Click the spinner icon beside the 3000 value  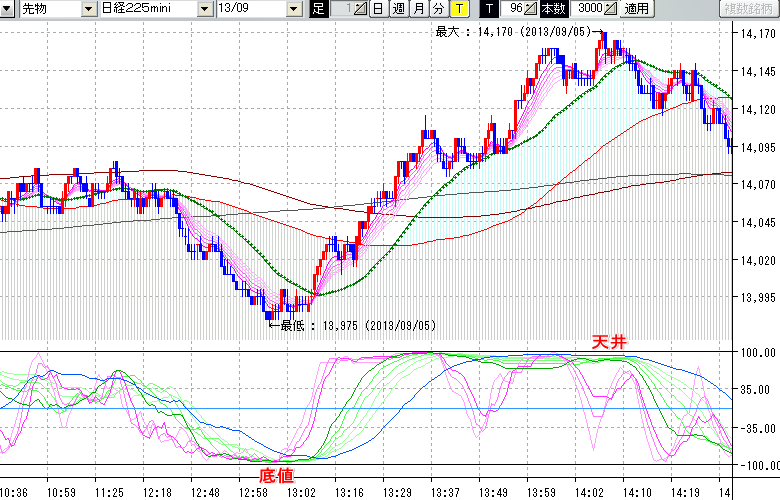611,9
